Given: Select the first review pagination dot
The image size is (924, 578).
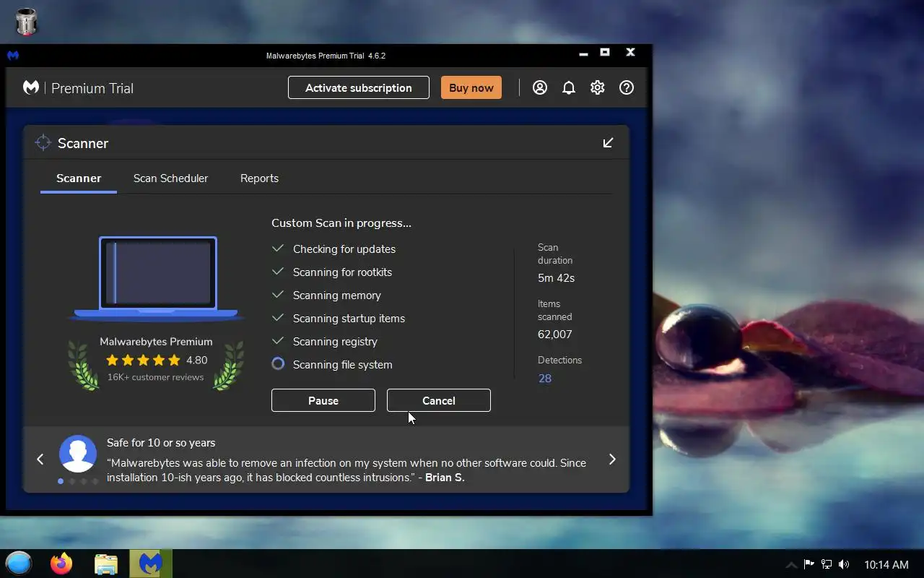Looking at the screenshot, I should click(61, 481).
